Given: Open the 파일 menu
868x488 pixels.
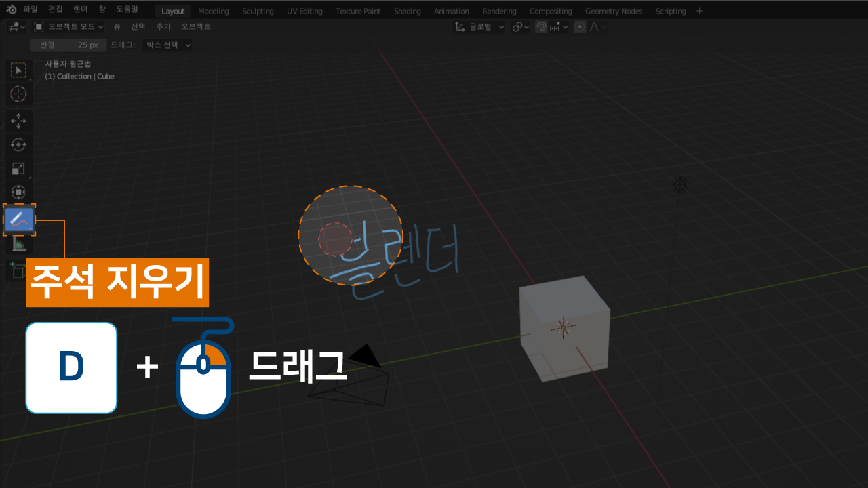Looking at the screenshot, I should 31,10.
